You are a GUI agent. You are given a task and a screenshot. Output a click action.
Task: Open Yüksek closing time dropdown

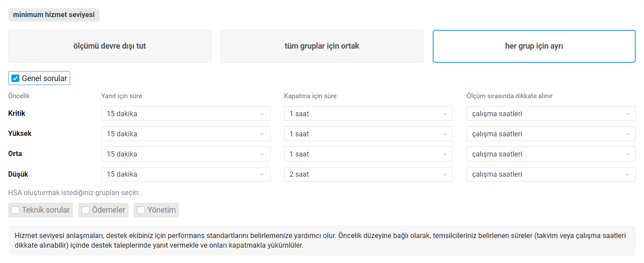(368, 134)
